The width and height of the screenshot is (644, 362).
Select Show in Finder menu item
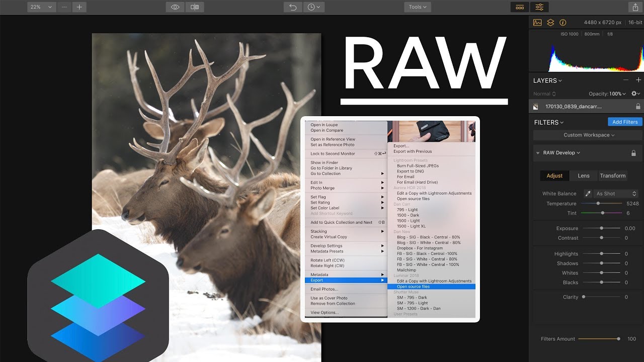tap(346, 163)
